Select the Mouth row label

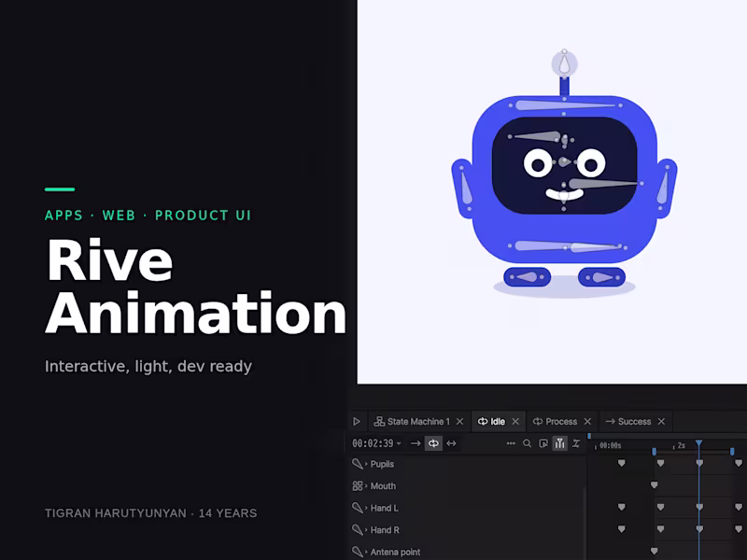383,485
